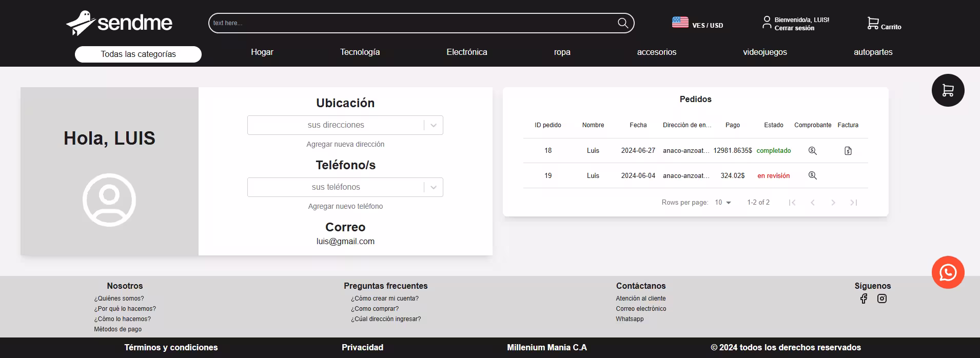View comprobante for order 18

point(812,151)
